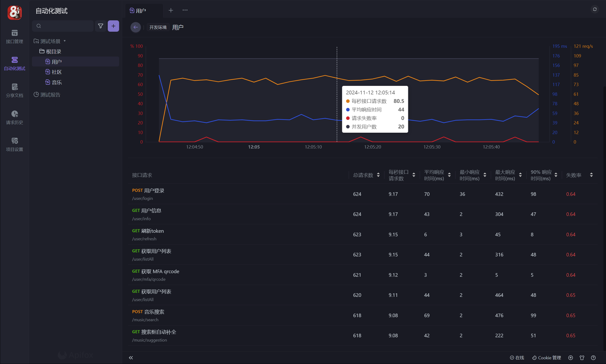Click the filter funnel icon

(100, 26)
